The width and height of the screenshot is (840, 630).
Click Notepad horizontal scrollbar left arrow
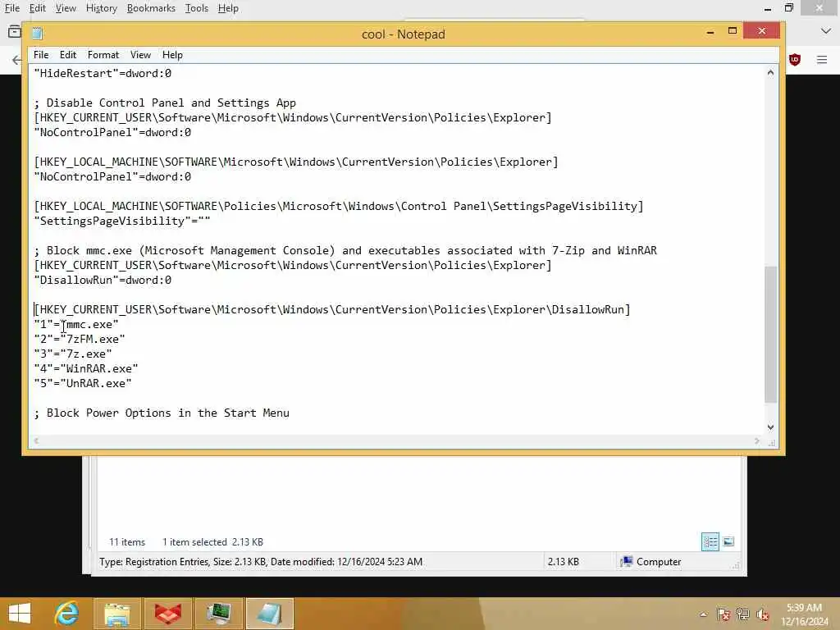pos(36,441)
